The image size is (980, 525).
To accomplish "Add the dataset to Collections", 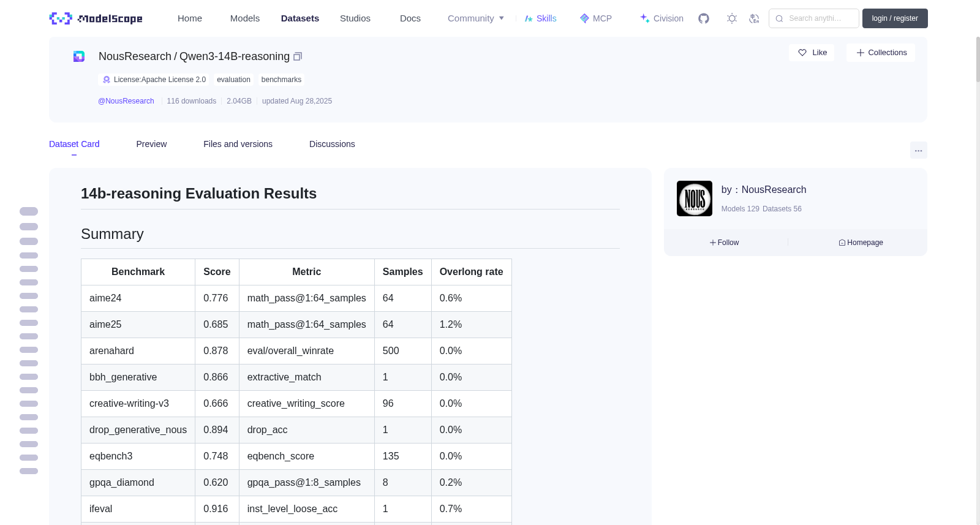I will coord(881,53).
